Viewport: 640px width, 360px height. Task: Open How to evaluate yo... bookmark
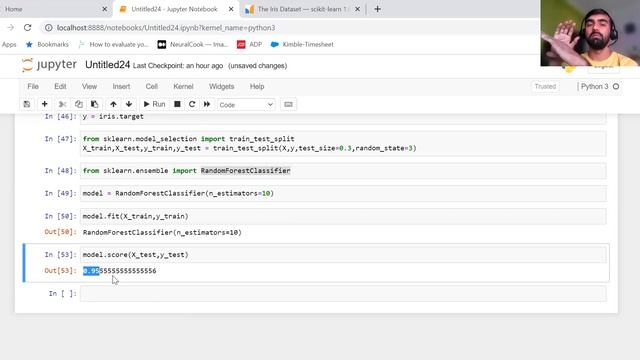point(113,44)
